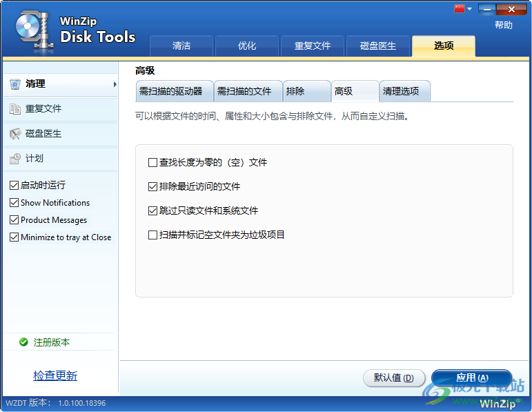Screen dimensions: 532x412
Task: Open 计划 settings in the sidebar
Action: point(61,159)
